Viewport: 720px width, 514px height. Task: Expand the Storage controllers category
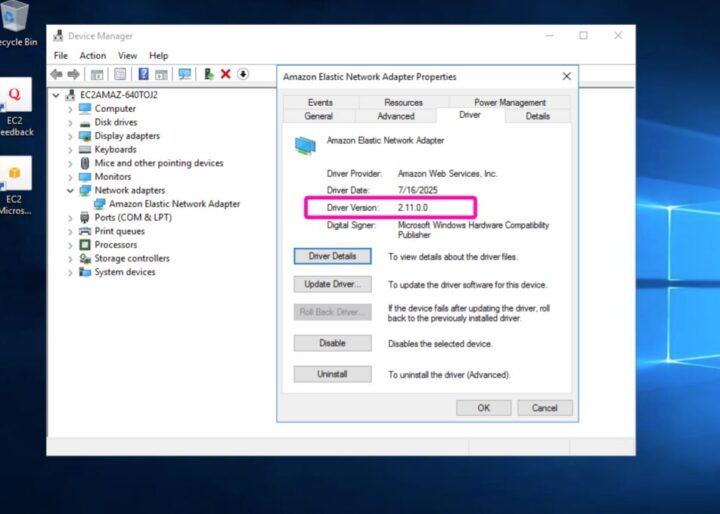coord(70,258)
